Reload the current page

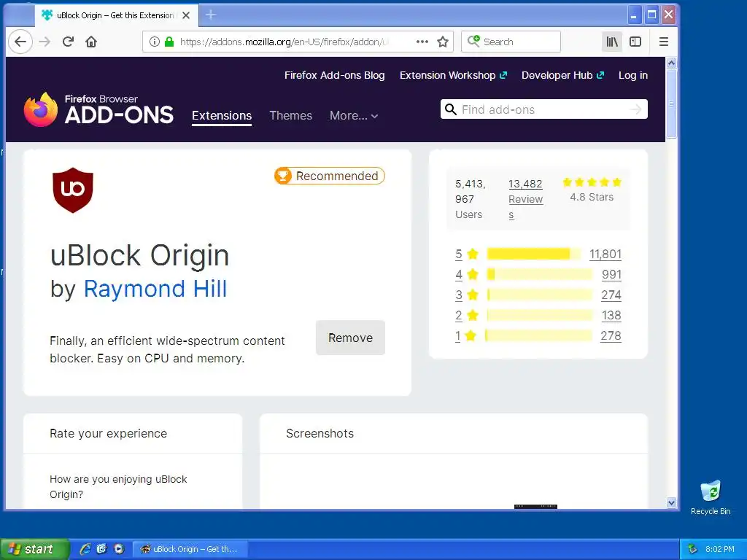pyautogui.click(x=68, y=42)
